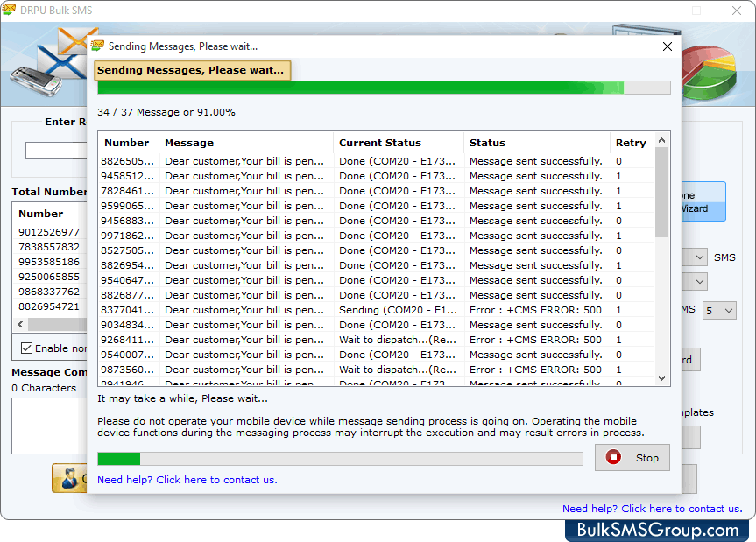Click the scroll down arrow of the message list

click(x=661, y=378)
